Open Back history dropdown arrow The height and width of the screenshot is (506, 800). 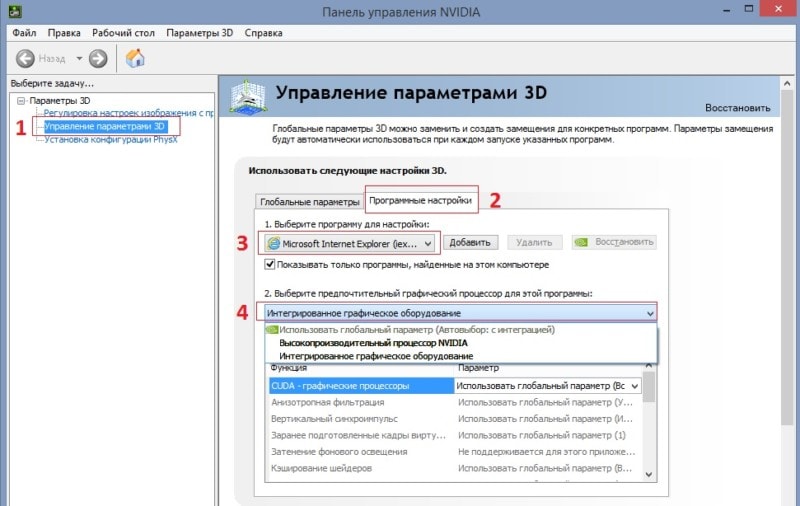(79, 58)
